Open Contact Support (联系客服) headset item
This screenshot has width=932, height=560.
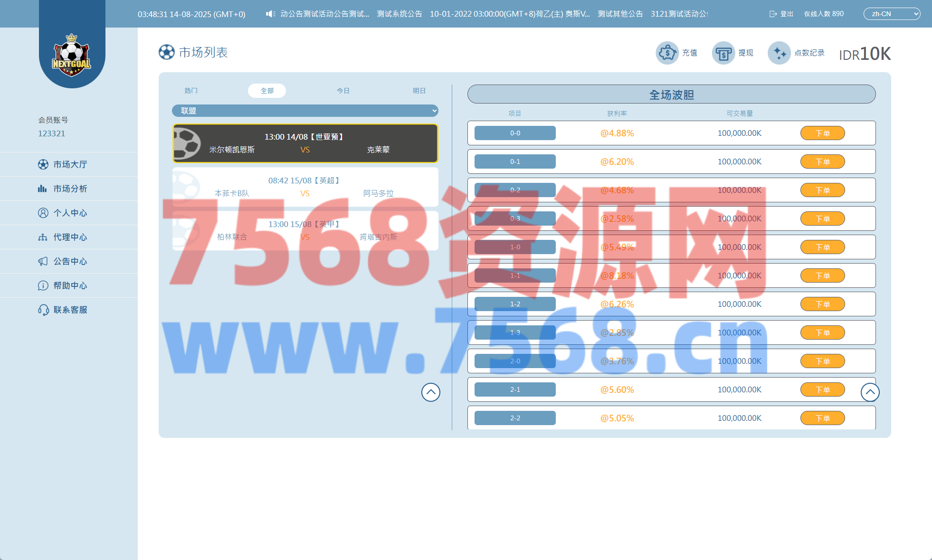(x=69, y=310)
